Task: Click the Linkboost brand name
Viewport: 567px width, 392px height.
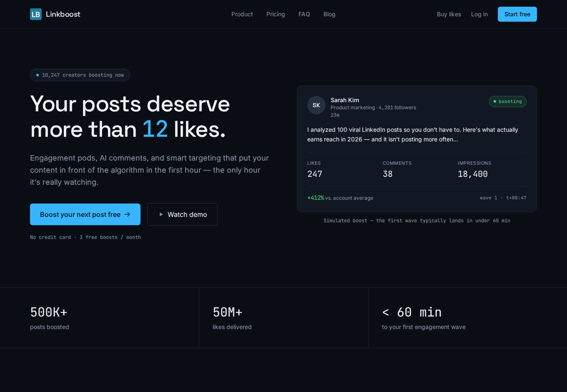Action: 63,14
